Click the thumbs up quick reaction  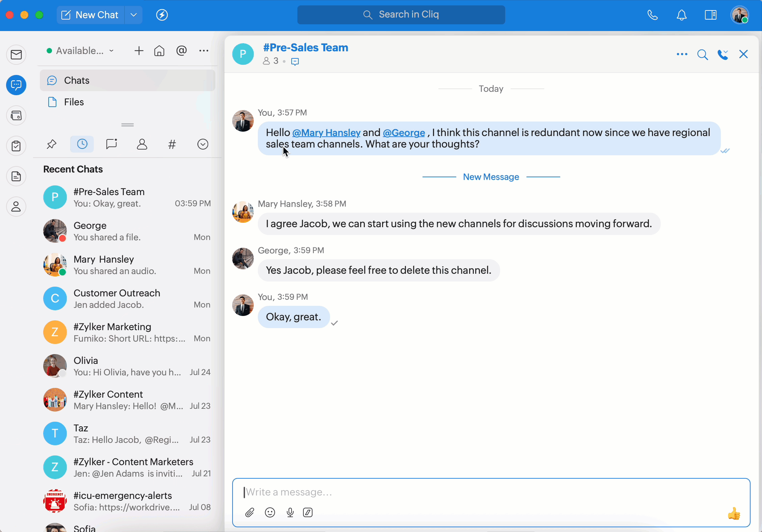coord(734,514)
